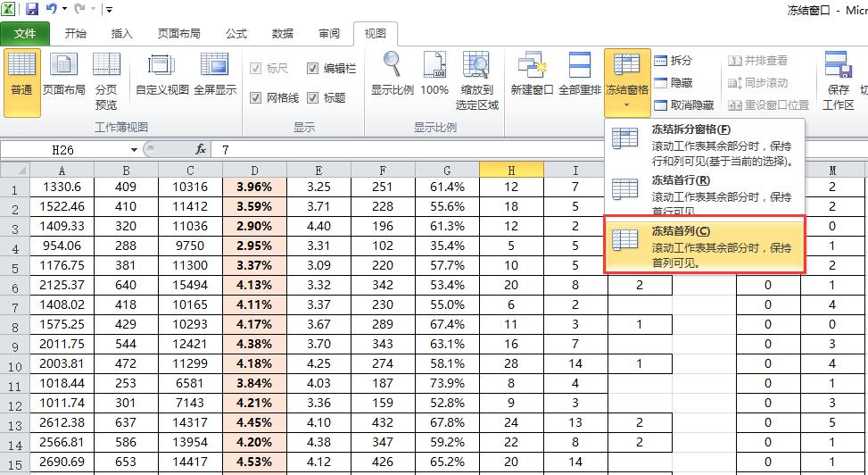
Task: Select cell containing 432
Action: tap(383, 423)
